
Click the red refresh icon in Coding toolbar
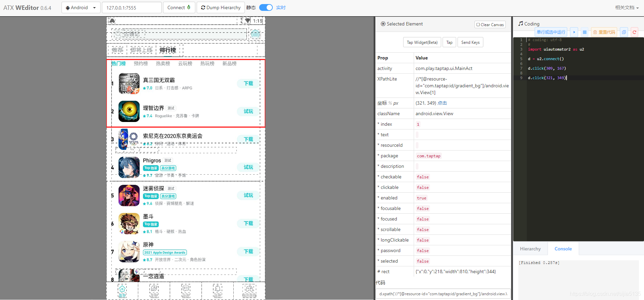(634, 32)
